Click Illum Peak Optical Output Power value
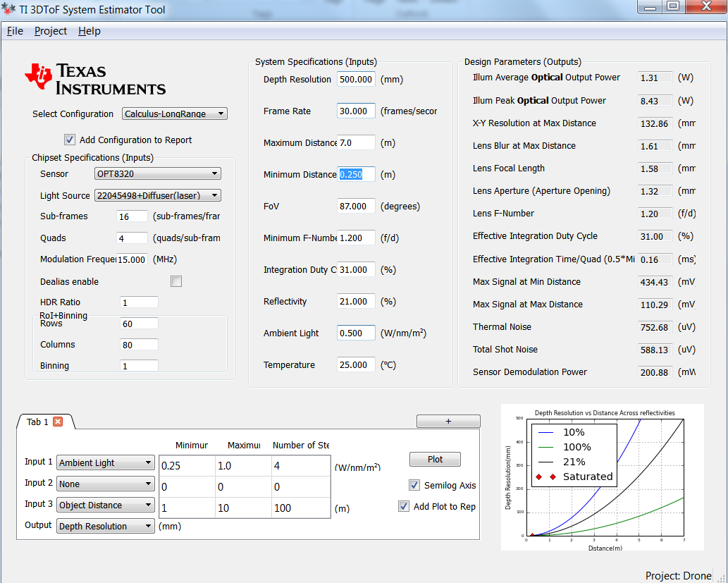 pos(655,101)
